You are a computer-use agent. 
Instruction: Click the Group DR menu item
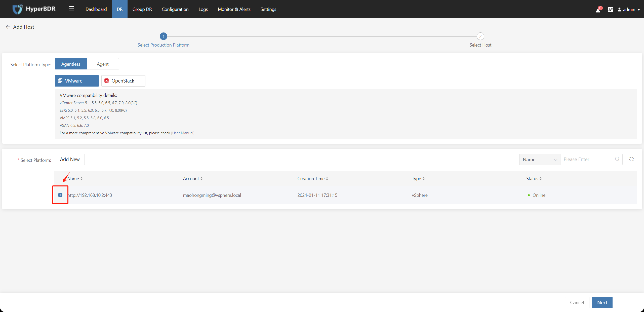142,9
